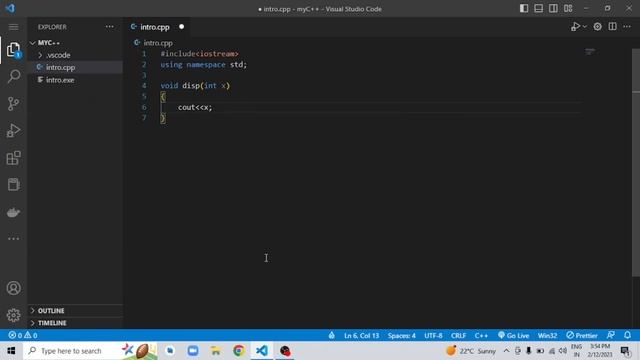
Task: Click the Run C++ file play button
Action: coord(575,27)
